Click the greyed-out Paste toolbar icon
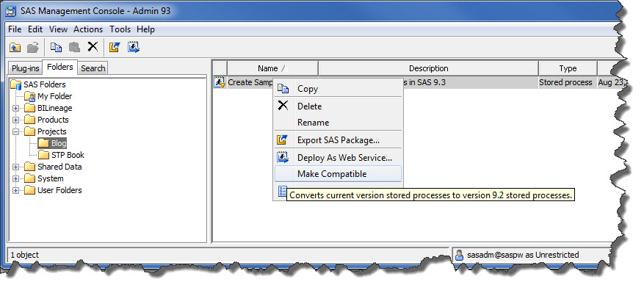This screenshot has width=644, height=290. click(x=74, y=48)
